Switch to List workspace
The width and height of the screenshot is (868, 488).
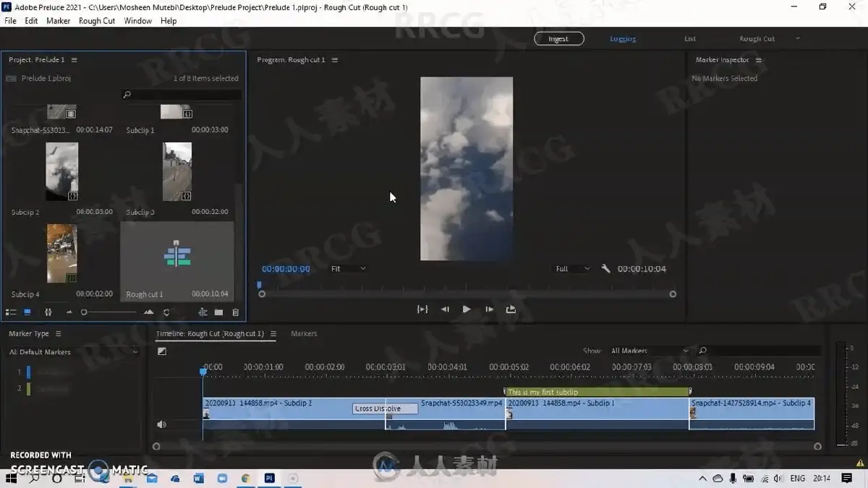pos(690,38)
